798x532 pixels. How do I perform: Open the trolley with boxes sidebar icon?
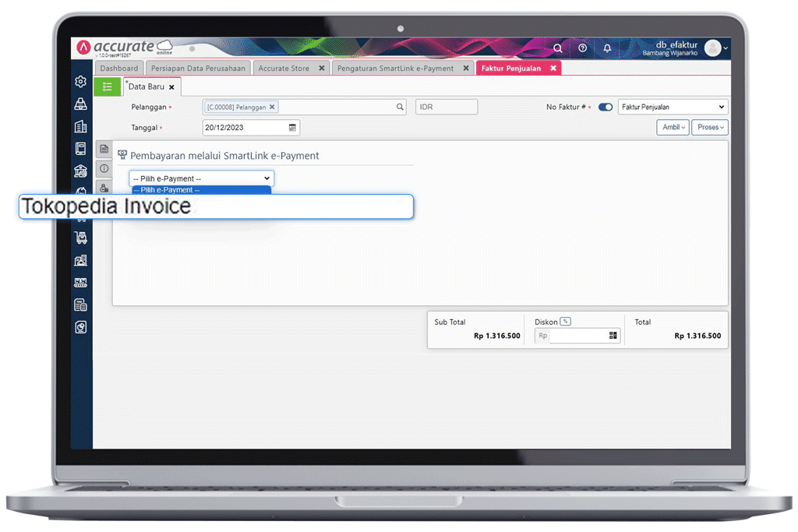[80, 238]
